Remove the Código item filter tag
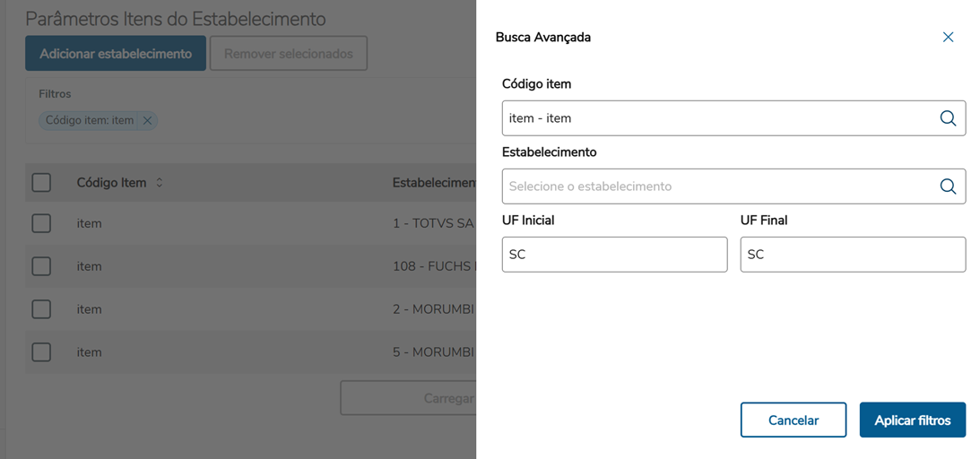Viewport: 980px width, 459px height. pyautogui.click(x=148, y=121)
